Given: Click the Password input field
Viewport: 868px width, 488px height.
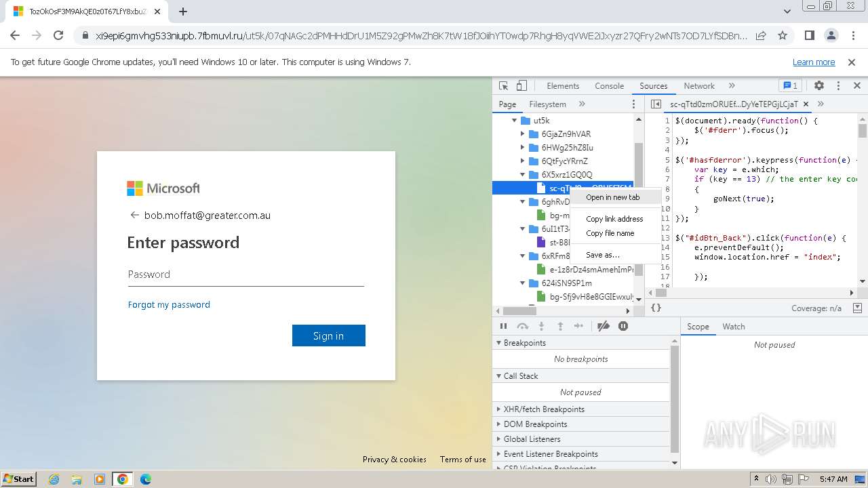Looking at the screenshot, I should (x=245, y=274).
